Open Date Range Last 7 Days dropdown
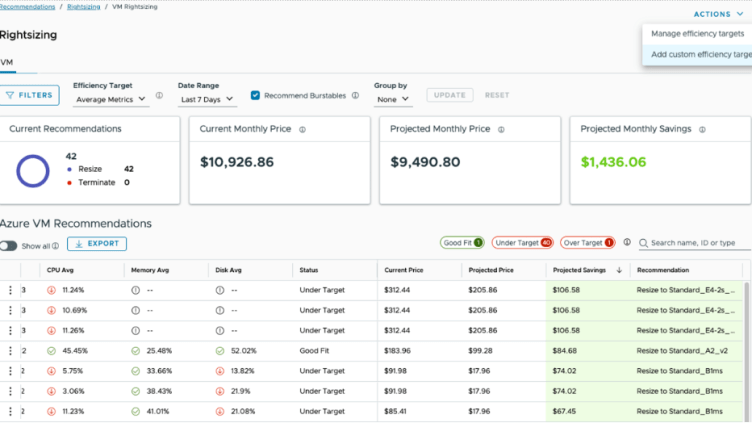 click(x=207, y=99)
